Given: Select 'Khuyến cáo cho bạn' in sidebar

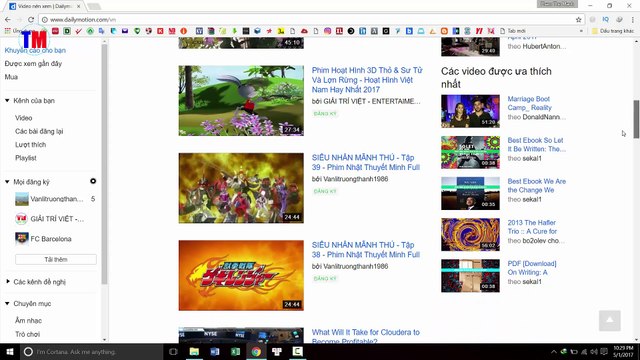Looking at the screenshot, I should point(35,50).
